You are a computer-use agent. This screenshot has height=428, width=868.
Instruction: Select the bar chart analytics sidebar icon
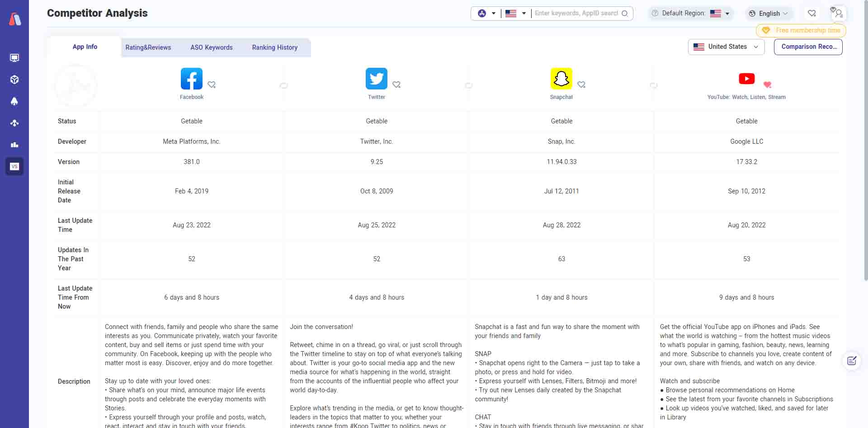(14, 145)
